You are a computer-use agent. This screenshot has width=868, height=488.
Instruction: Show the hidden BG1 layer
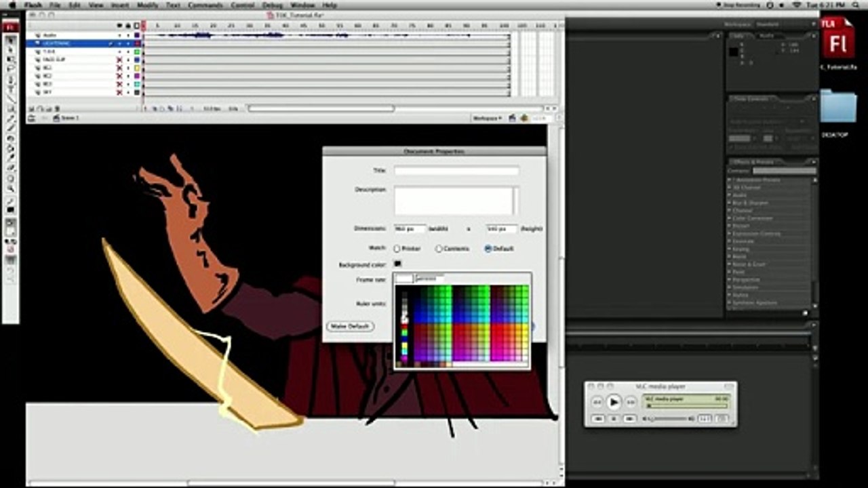[x=119, y=68]
